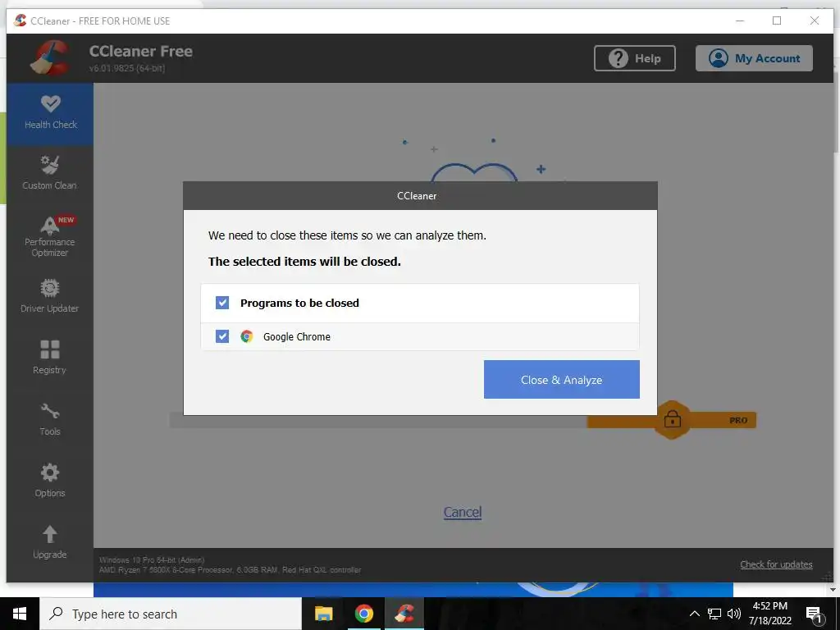Open the Tools section
Screen dimensions: 840x630
tap(50, 419)
